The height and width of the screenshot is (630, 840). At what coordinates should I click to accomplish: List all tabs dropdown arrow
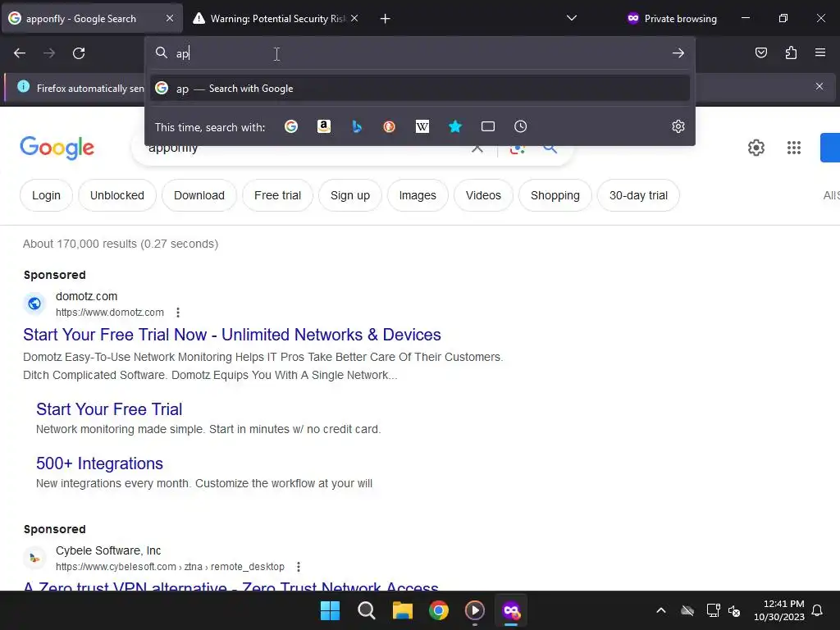pyautogui.click(x=572, y=18)
